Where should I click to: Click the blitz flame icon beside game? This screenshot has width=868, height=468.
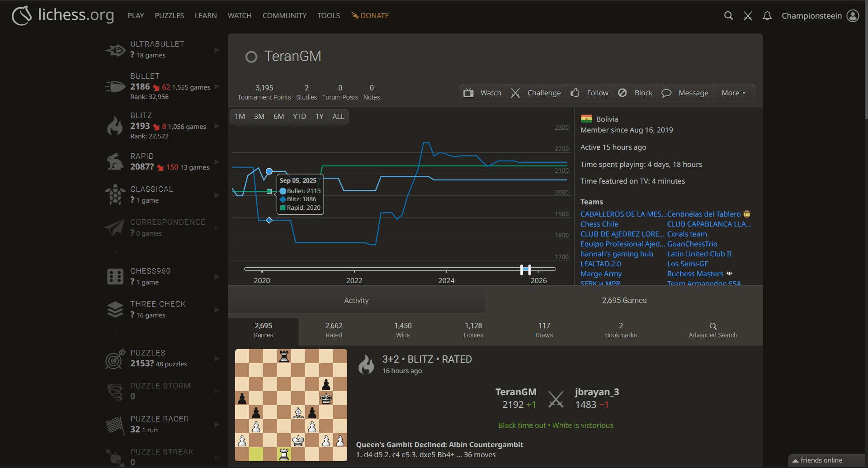point(366,364)
